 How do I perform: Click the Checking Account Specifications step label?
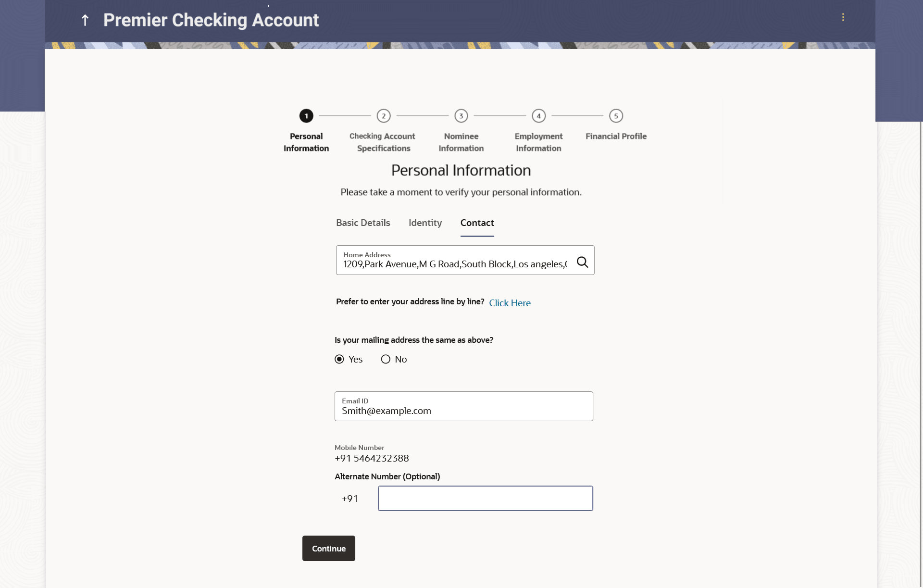[x=383, y=142]
